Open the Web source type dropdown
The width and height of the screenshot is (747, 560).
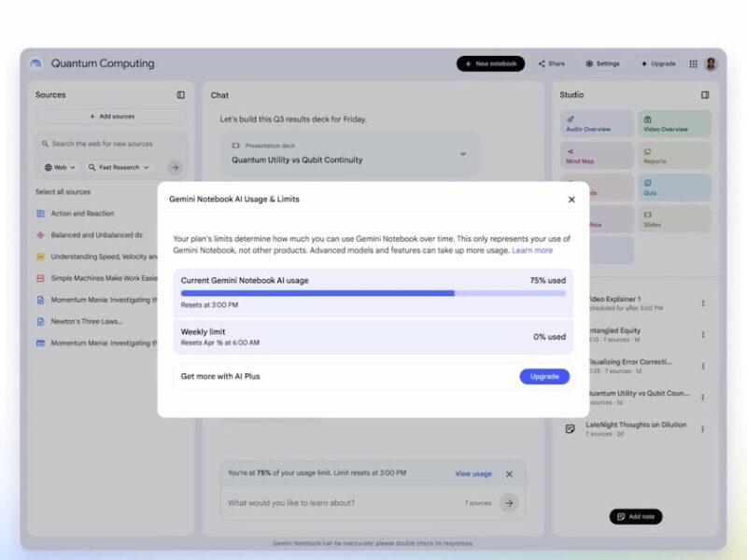(x=60, y=167)
